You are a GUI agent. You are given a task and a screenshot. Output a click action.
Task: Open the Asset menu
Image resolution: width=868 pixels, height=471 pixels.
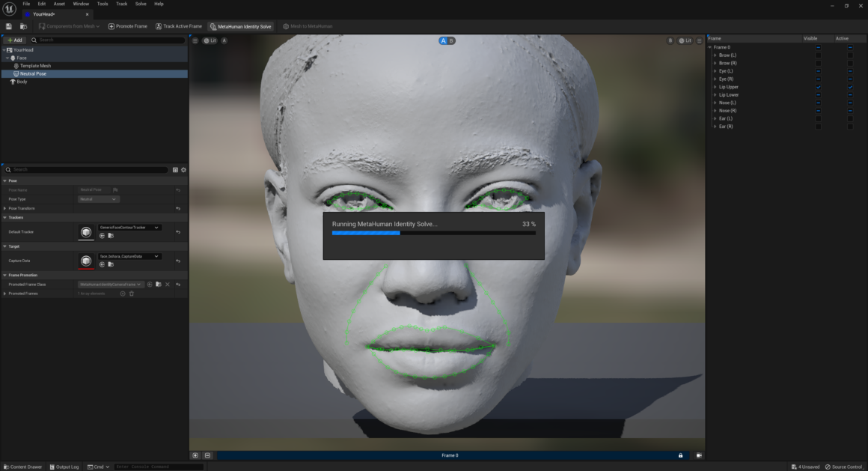59,4
